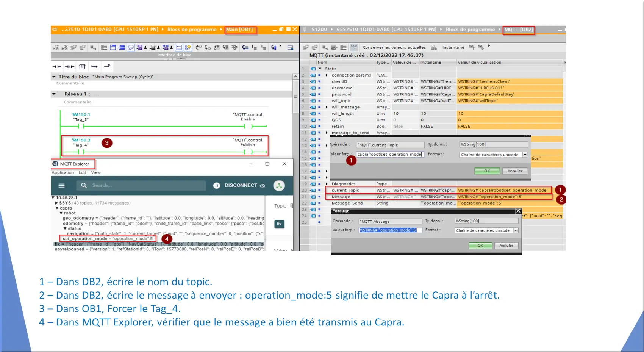Viewport: 644px width, 352px height.
Task: Click Delete network icon in OB1 toolbar
Action: coord(65,47)
